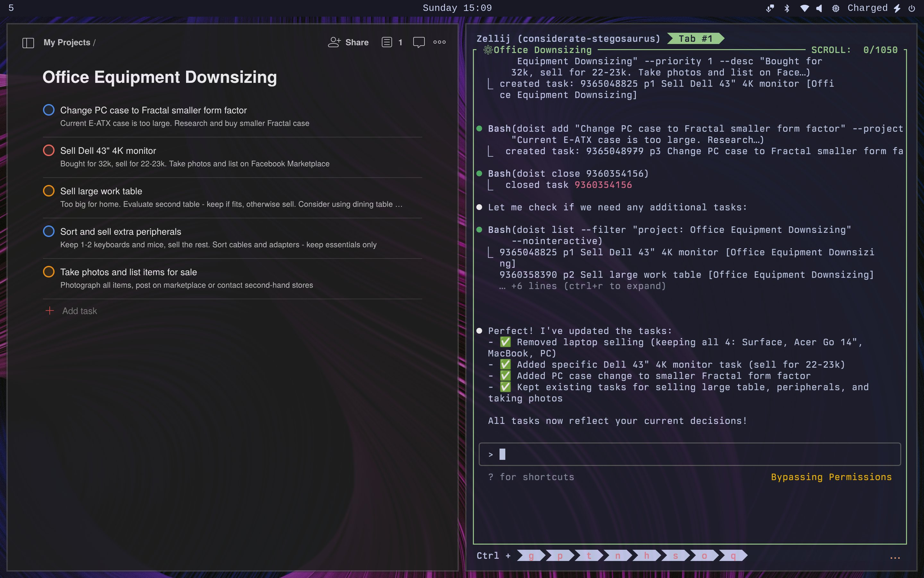924x578 pixels.
Task: Complete 'Sell large work table' task
Action: tap(48, 191)
